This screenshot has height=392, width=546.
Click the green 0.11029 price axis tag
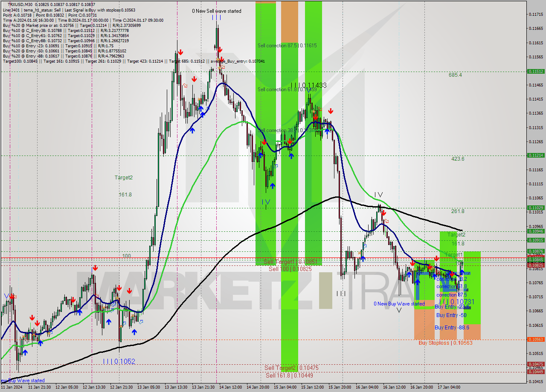(536, 208)
